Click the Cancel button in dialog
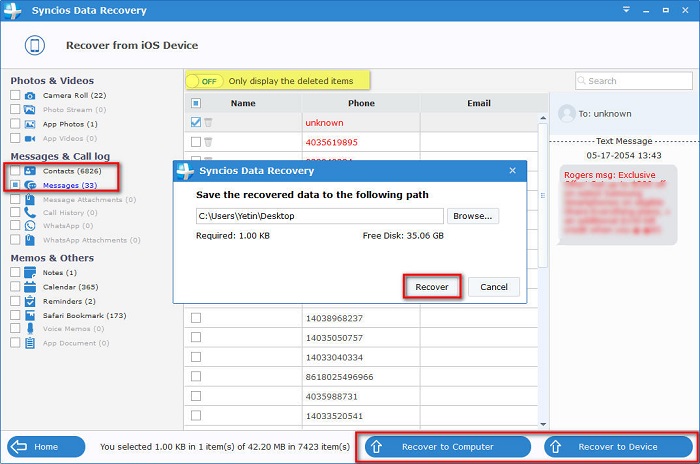The width and height of the screenshot is (700, 464). point(494,287)
